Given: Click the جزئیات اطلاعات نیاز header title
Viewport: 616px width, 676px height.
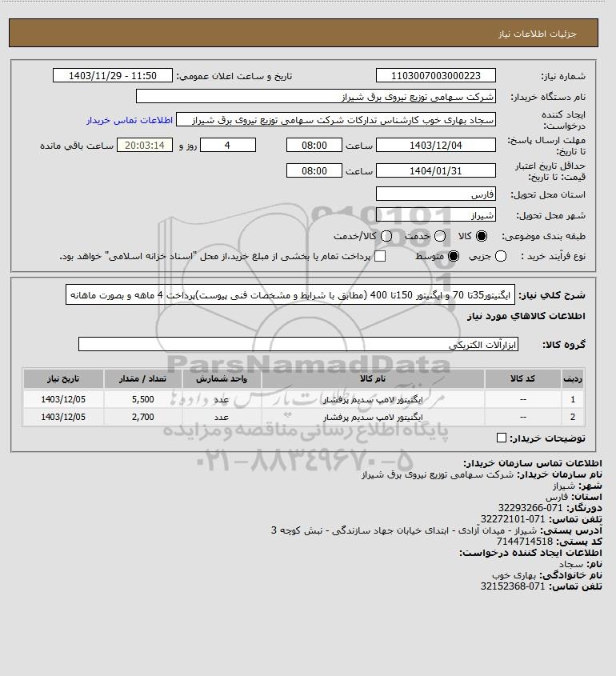Looking at the screenshot, I should 537,34.
